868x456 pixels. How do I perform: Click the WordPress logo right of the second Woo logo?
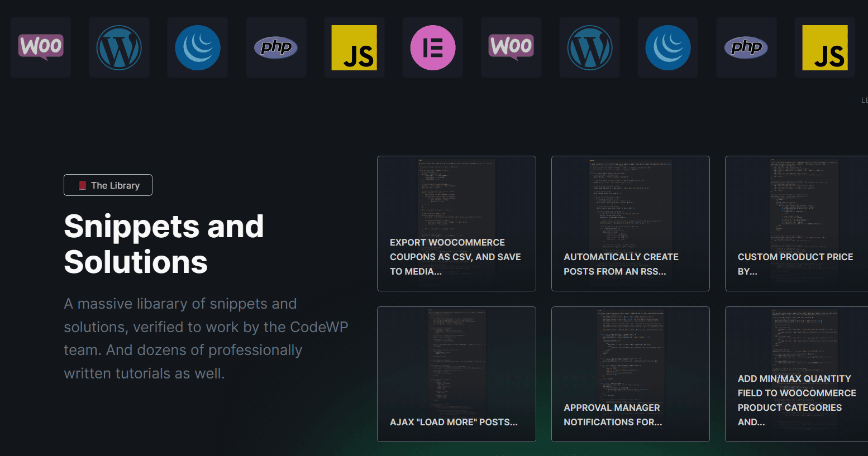[x=590, y=47]
